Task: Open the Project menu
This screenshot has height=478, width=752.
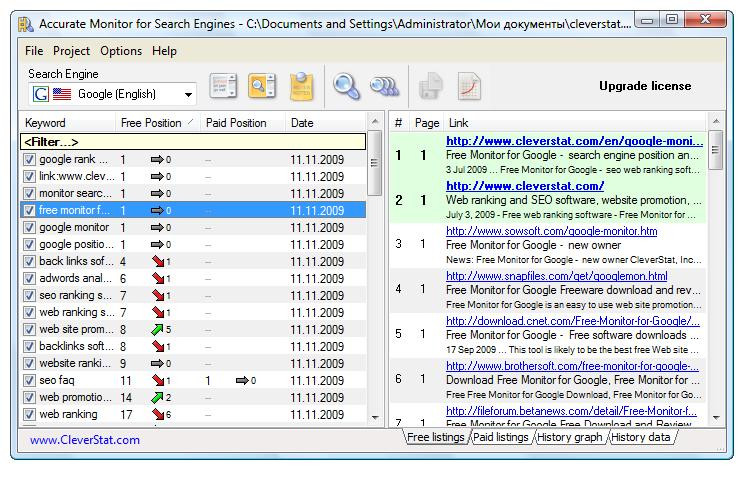Action: coord(71,51)
